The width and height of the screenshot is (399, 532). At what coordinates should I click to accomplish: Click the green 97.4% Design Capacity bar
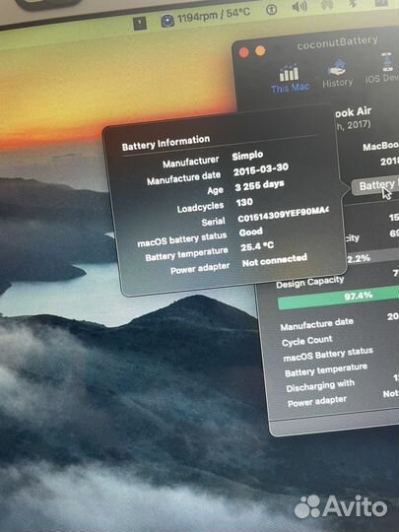[338, 298]
